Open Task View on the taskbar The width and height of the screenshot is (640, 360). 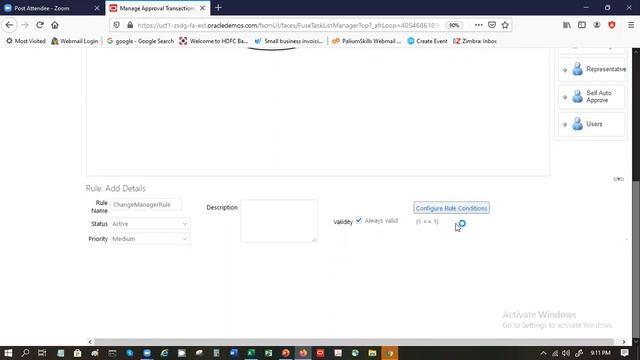(x=42, y=353)
